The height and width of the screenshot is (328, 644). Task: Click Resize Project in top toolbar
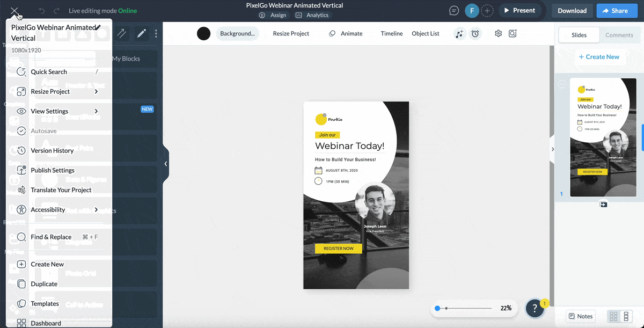291,33
